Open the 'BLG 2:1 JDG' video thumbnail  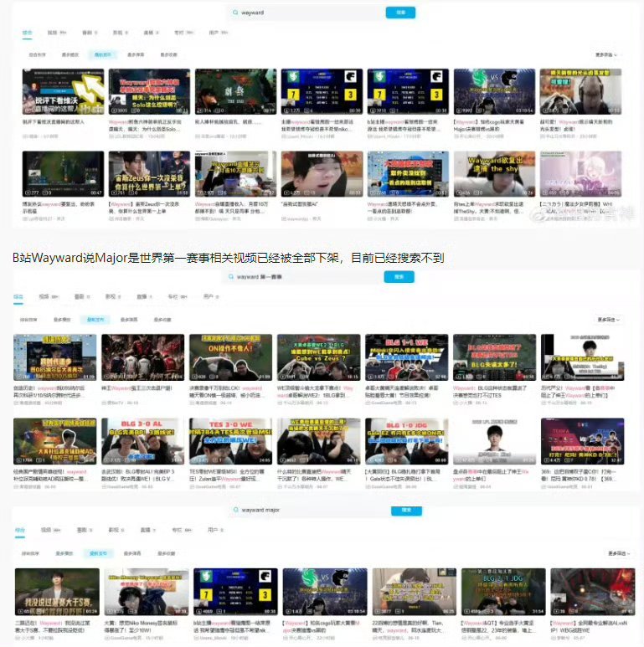pyautogui.click(x=503, y=592)
